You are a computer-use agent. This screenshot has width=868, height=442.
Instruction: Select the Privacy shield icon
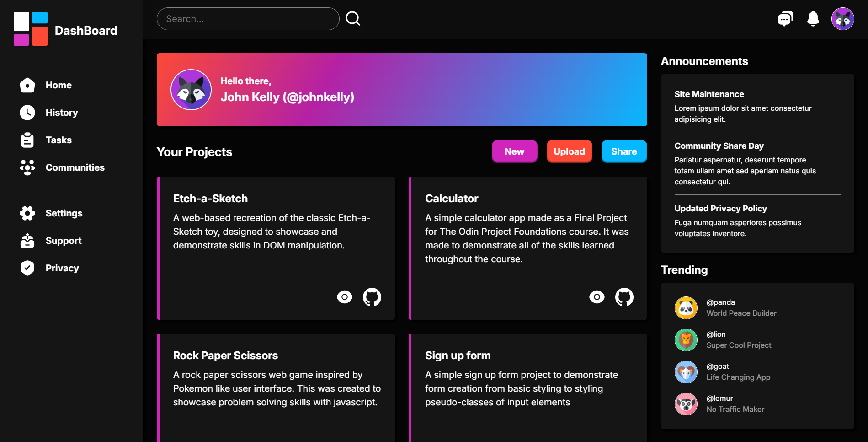[x=27, y=268]
